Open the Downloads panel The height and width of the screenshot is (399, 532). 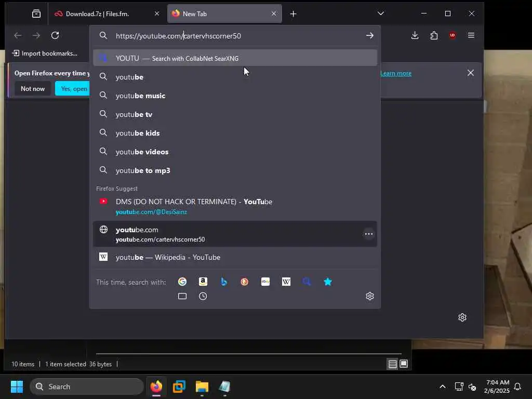point(415,35)
